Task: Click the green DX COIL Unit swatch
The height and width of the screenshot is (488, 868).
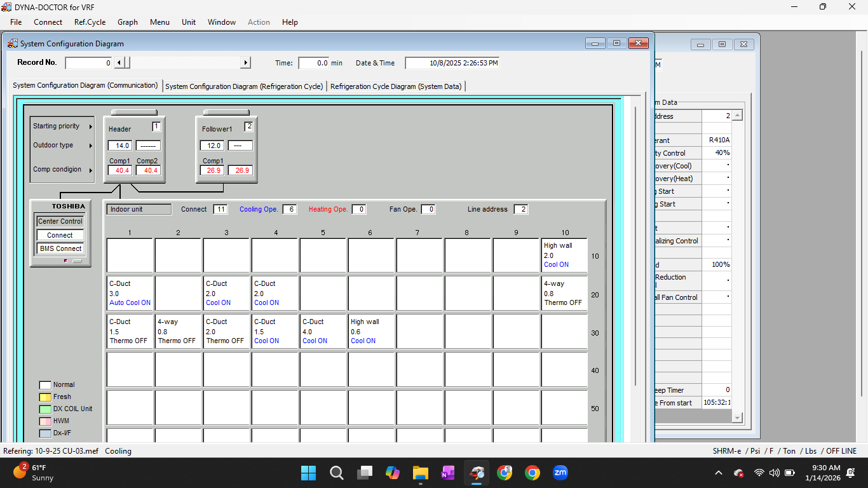Action: pyautogui.click(x=45, y=409)
